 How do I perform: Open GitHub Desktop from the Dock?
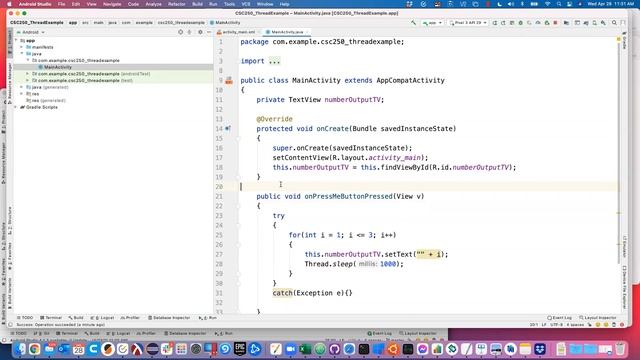334,349
